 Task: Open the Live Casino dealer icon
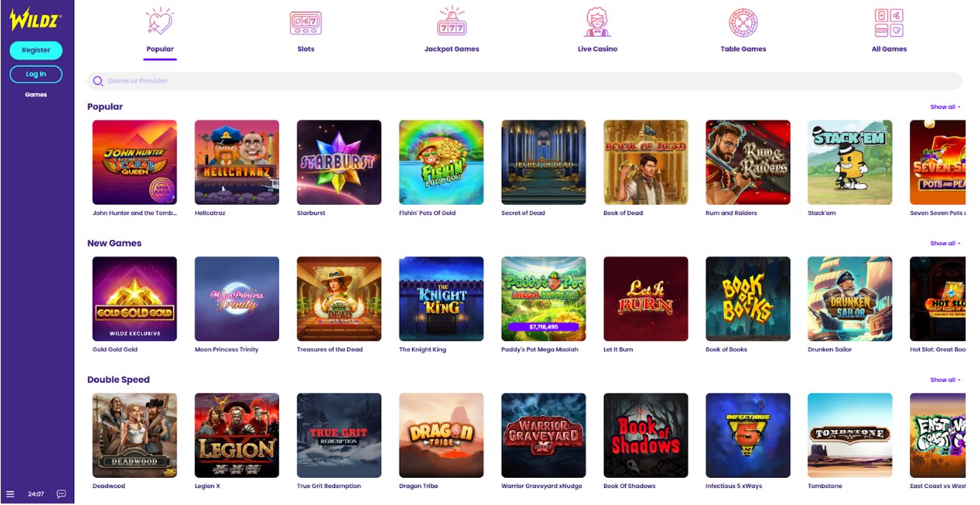pos(597,23)
